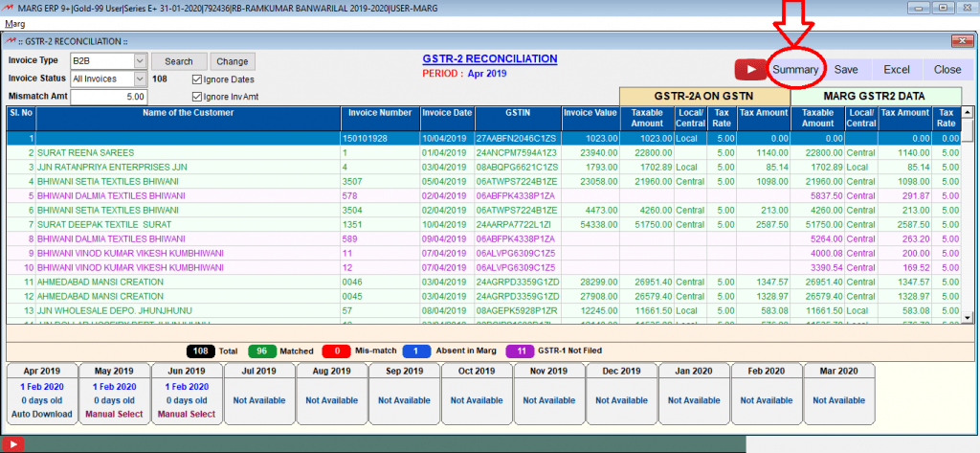
Task: Click the green 96 Matched badge
Action: tap(262, 351)
